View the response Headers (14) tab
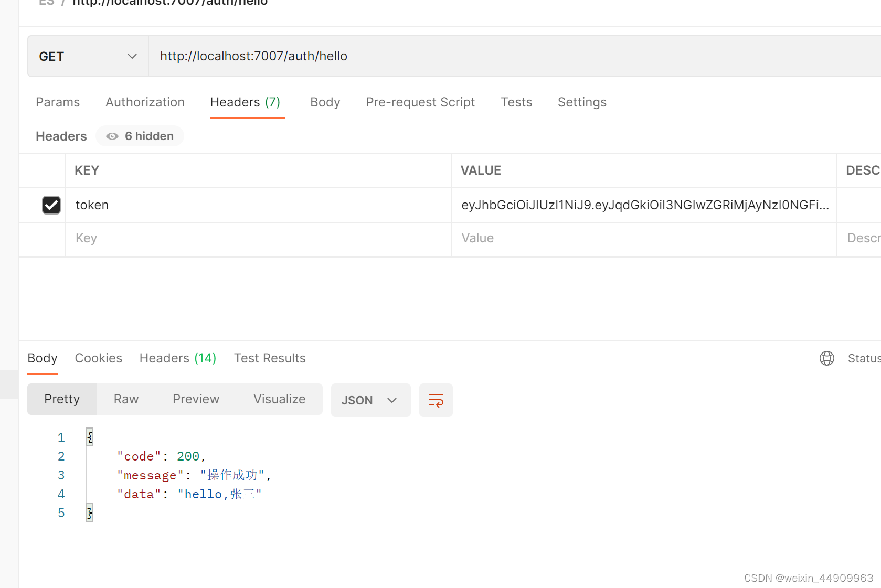Screen dimensions: 881x588 pyautogui.click(x=178, y=358)
